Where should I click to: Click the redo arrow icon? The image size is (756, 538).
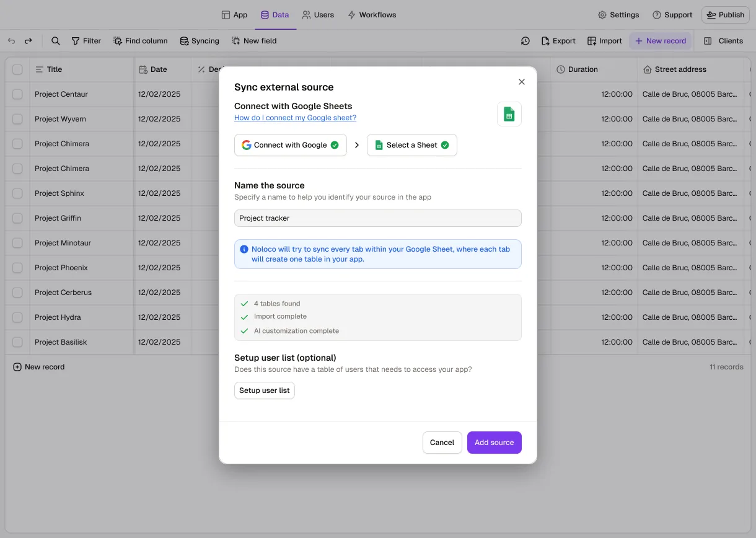point(28,41)
